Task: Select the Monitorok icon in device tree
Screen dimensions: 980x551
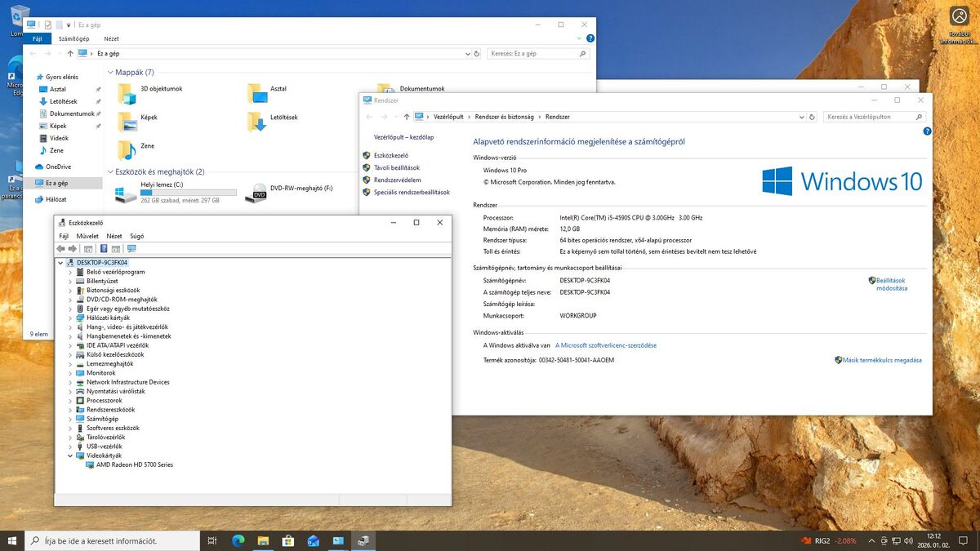Action: click(80, 373)
